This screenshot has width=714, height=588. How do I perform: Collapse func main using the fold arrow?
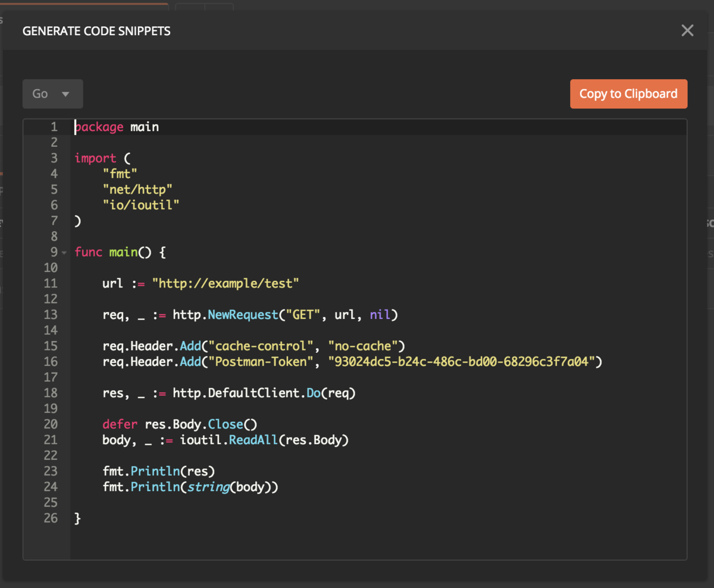click(x=64, y=253)
